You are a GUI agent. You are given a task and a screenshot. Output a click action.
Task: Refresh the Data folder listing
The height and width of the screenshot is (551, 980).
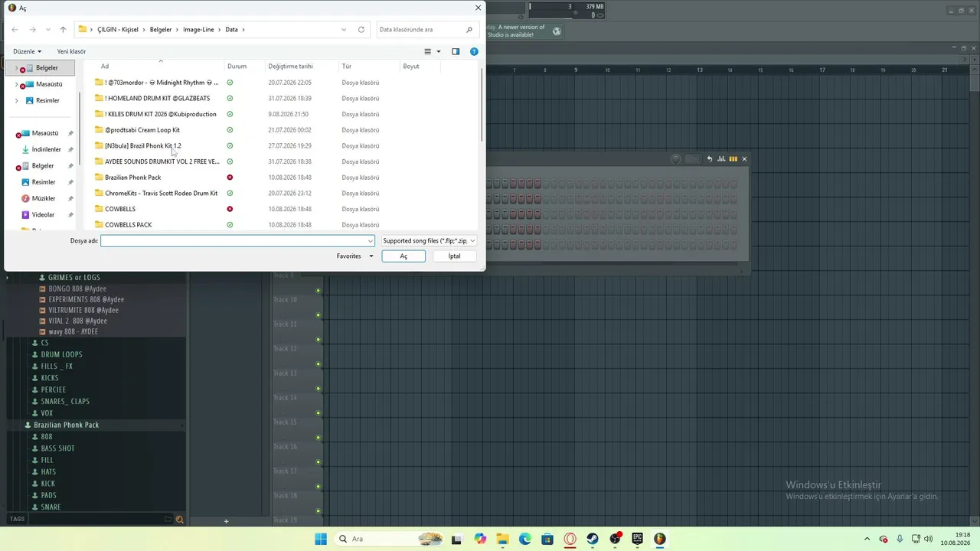point(361,30)
